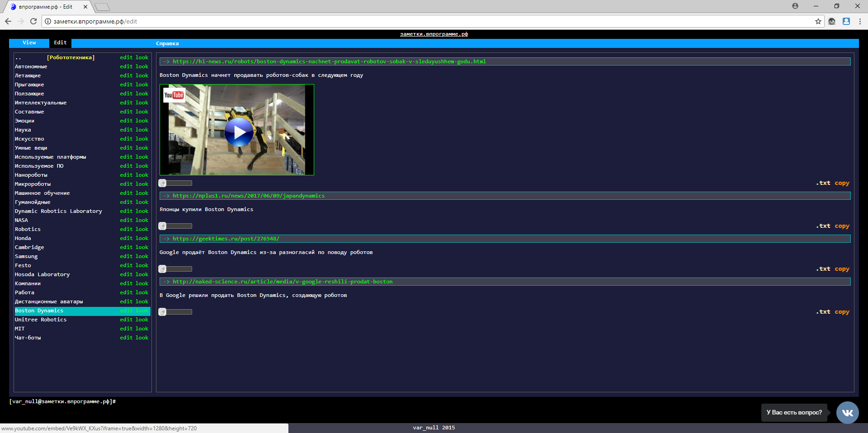Open the naked-science.ru article link
The image size is (868, 433).
[x=283, y=282]
